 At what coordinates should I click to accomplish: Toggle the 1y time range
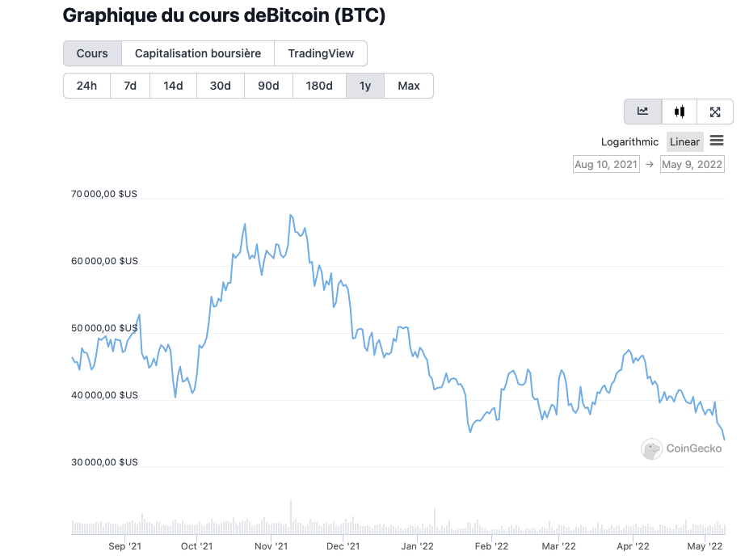pyautogui.click(x=365, y=86)
